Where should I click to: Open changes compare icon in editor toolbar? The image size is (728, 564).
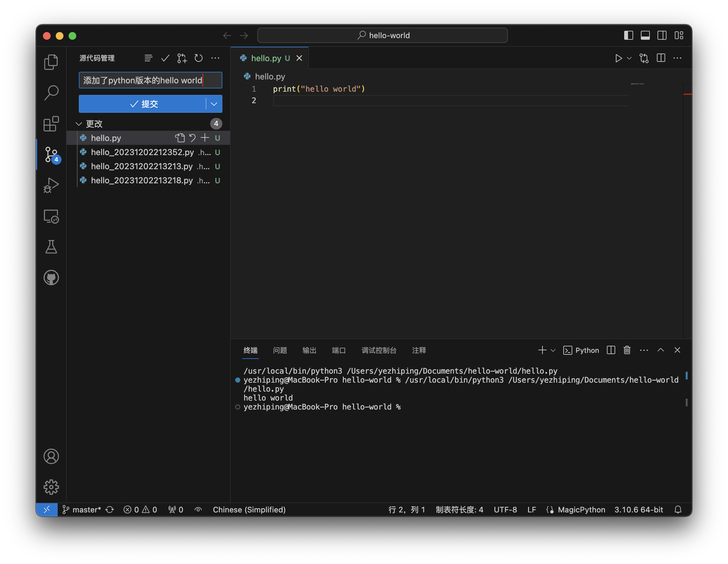644,58
